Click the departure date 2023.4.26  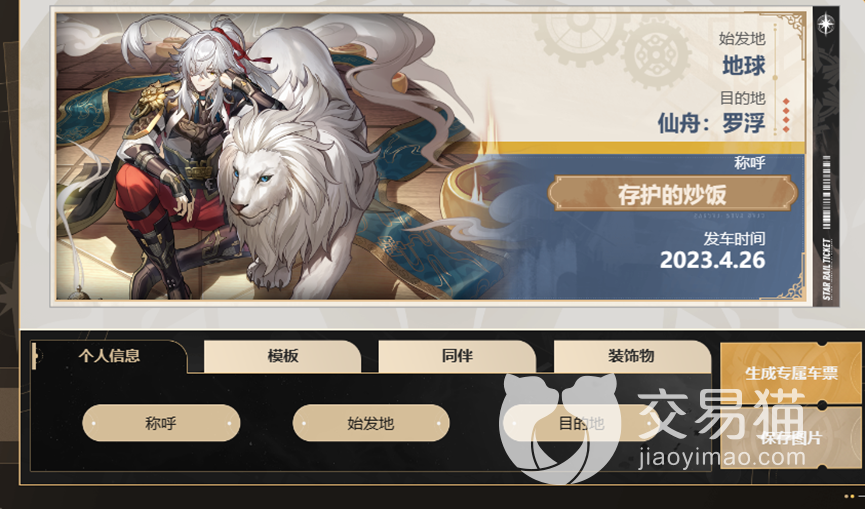[712, 260]
